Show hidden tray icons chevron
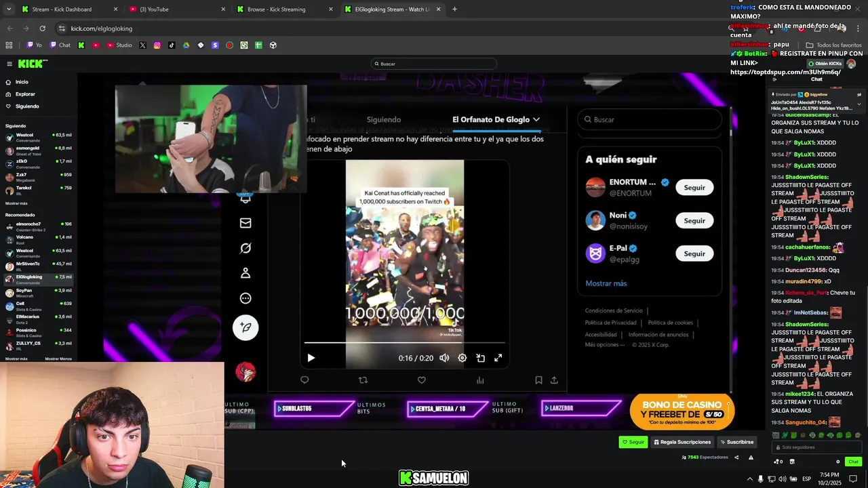 pos(749,479)
